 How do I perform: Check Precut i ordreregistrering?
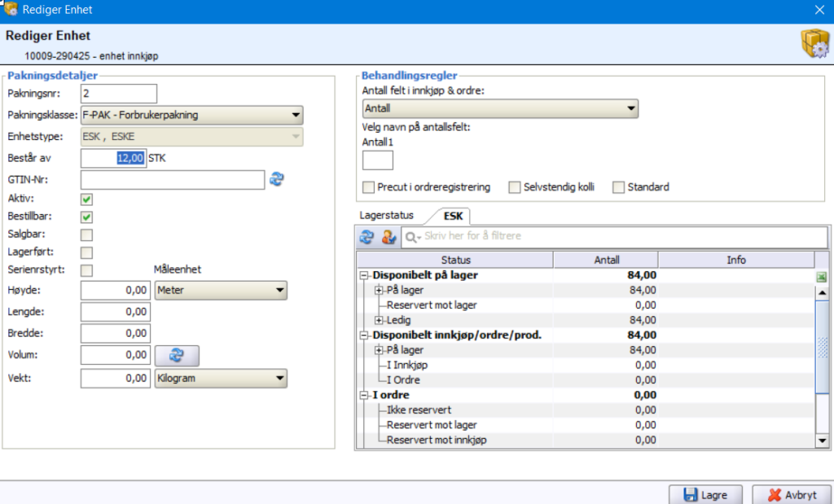coord(369,187)
